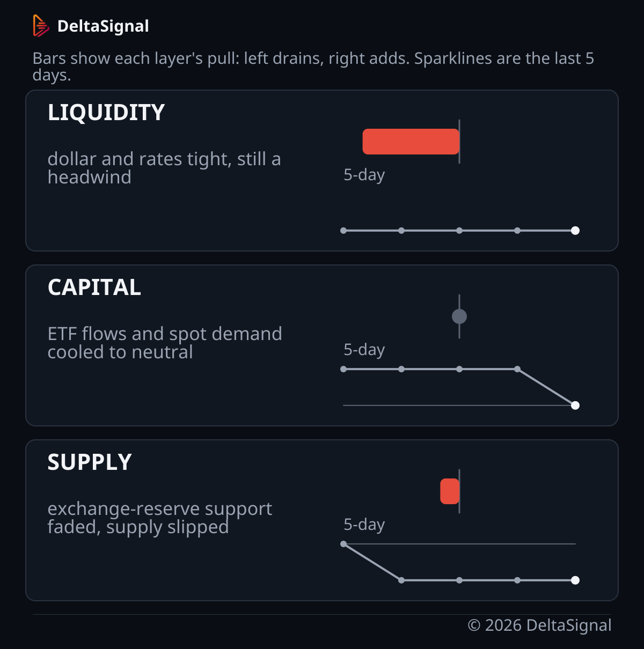
Task: Select the first high point on Supply sparkline
Action: [343, 544]
